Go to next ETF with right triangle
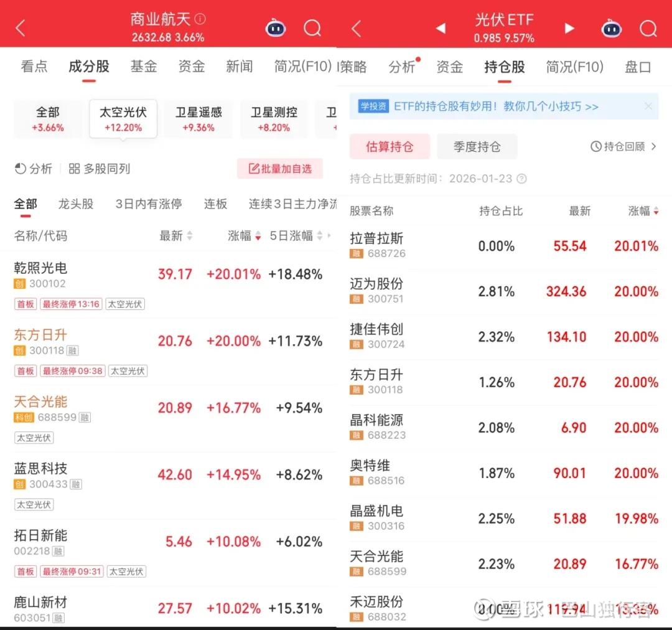Viewport: 672px width, 630px height. click(x=569, y=28)
